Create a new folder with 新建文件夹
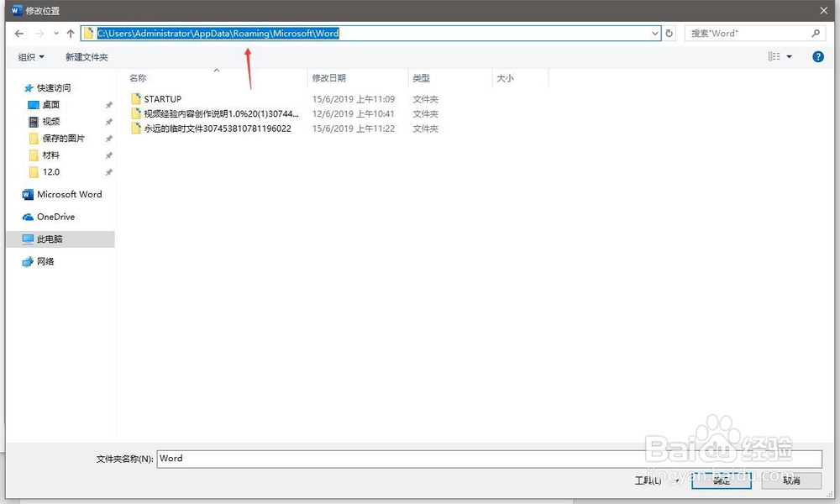This screenshot has width=840, height=504. (x=87, y=57)
